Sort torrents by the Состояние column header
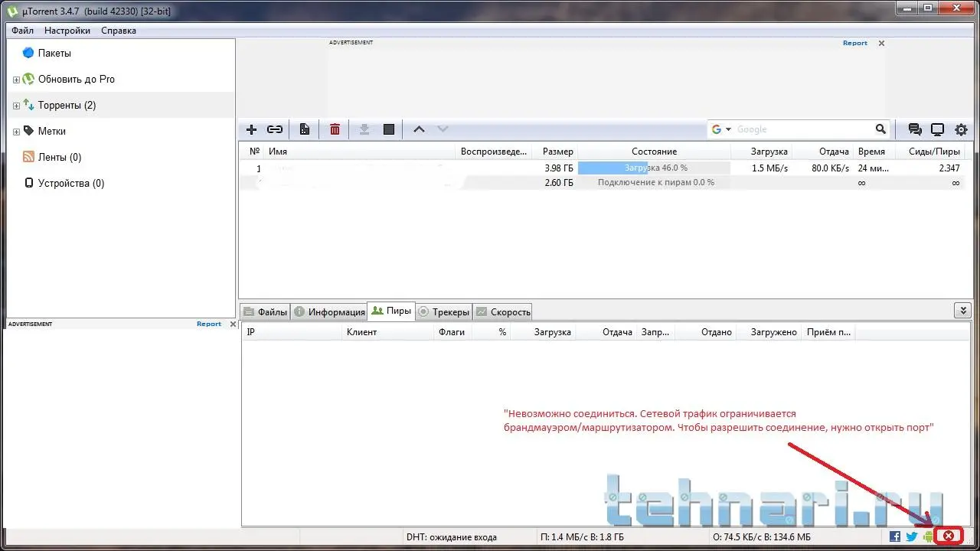Viewport: 980px width, 551px height. (654, 152)
